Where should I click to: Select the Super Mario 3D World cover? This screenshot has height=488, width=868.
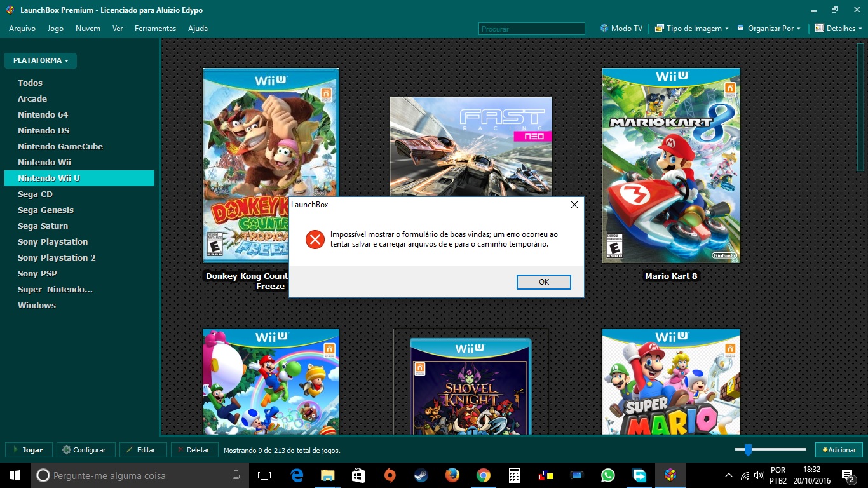671,381
